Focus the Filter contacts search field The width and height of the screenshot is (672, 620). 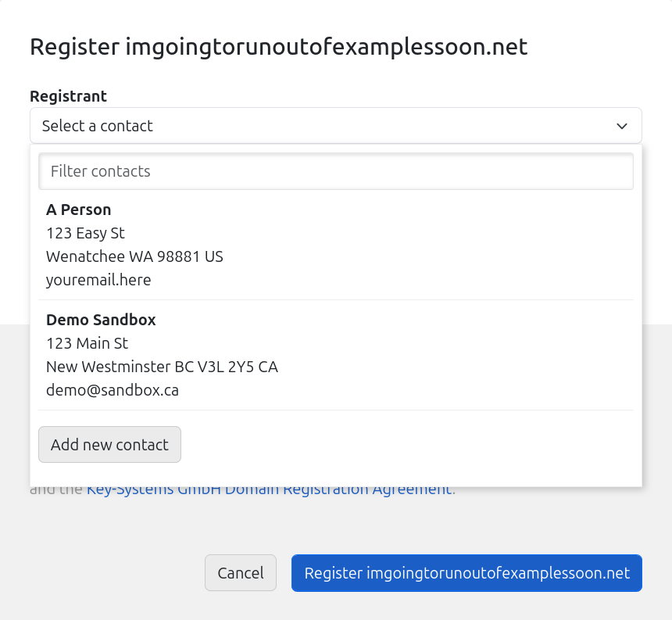pos(335,171)
